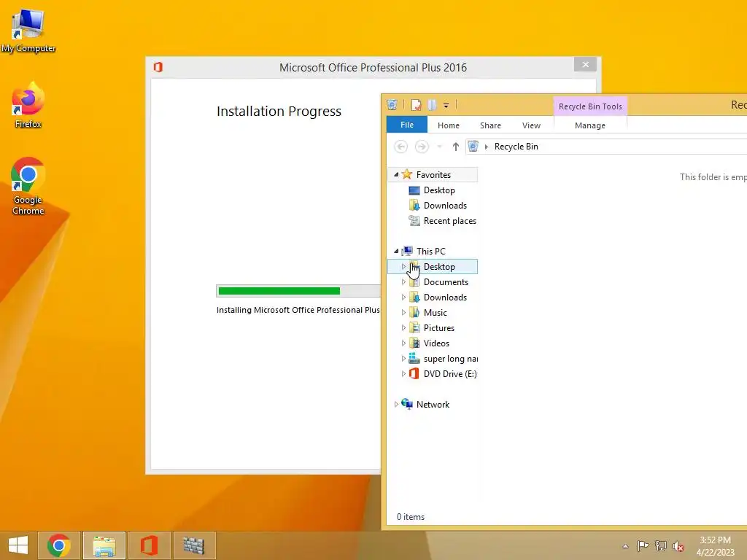The width and height of the screenshot is (747, 560).
Task: Select the Favorites node
Action: pos(433,175)
